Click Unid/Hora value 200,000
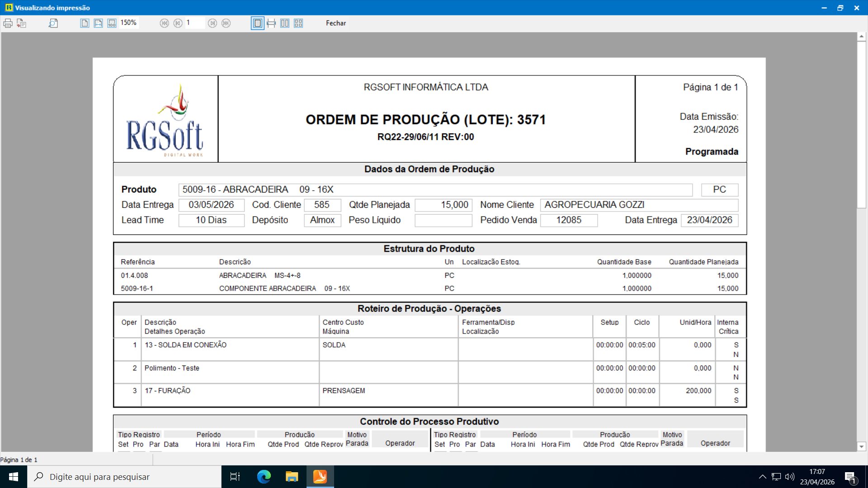The height and width of the screenshot is (488, 868). point(698,391)
